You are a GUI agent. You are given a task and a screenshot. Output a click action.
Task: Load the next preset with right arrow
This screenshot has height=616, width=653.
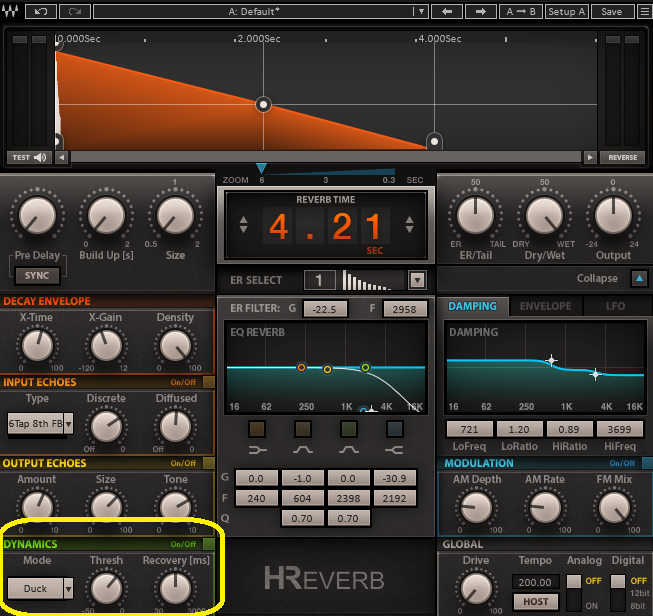[x=481, y=12]
